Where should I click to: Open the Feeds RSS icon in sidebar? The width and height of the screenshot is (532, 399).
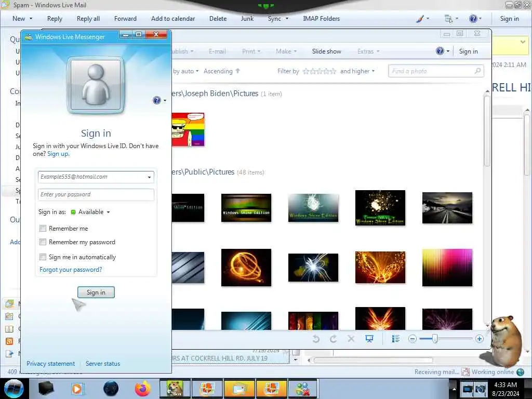tap(9, 341)
